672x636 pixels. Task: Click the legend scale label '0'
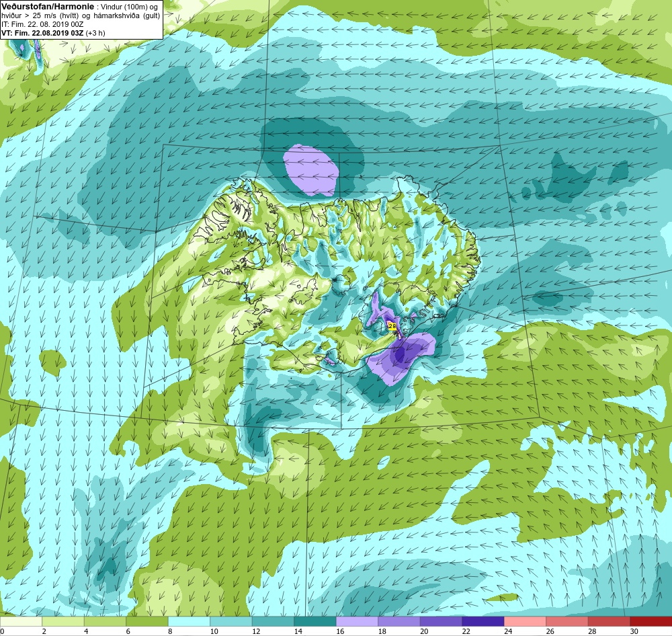2,631
